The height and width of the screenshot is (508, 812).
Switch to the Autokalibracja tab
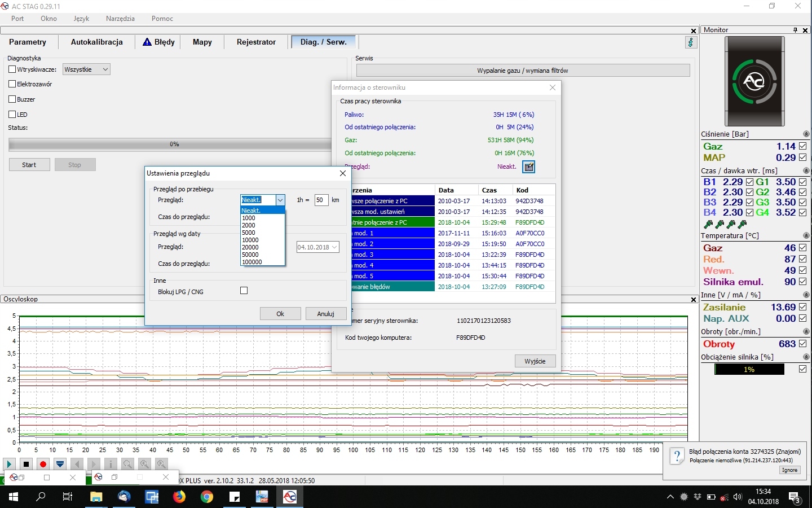(x=96, y=42)
